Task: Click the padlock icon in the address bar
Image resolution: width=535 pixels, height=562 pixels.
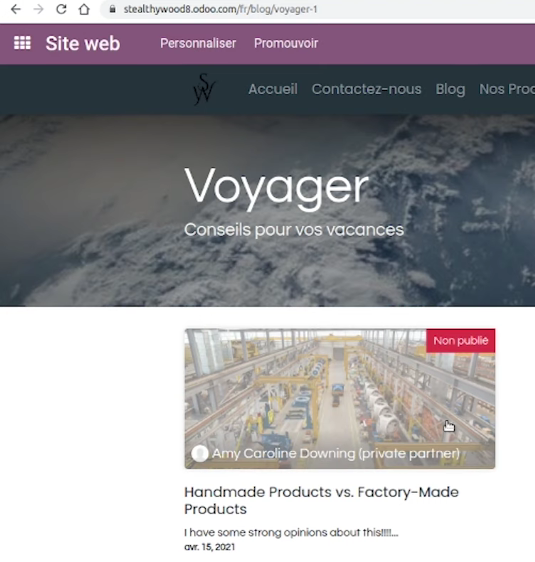Action: pos(113,9)
